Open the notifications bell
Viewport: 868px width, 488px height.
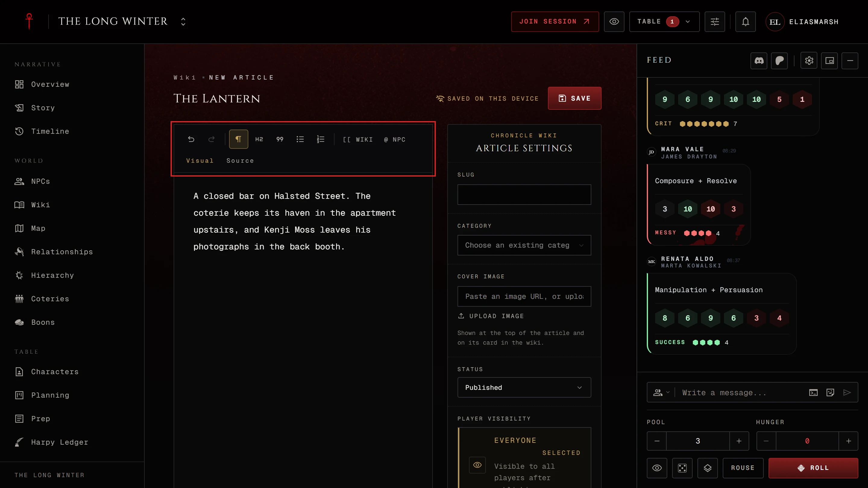pyautogui.click(x=745, y=22)
